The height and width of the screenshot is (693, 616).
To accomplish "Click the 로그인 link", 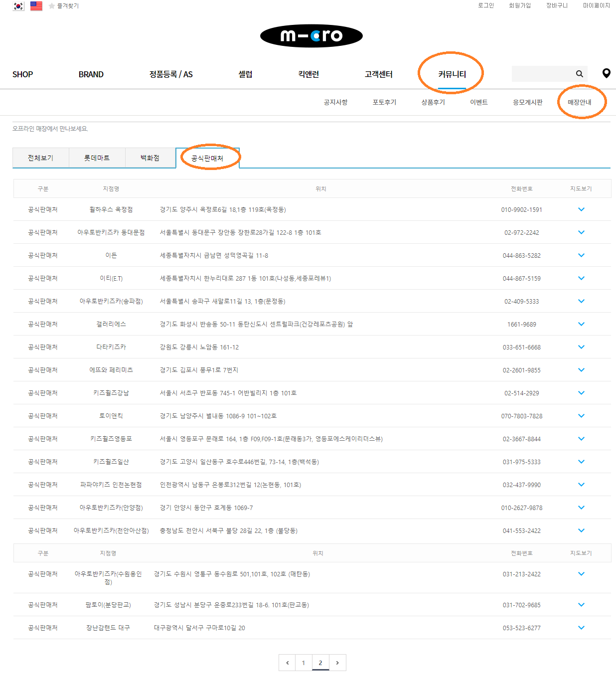I will point(486,5).
